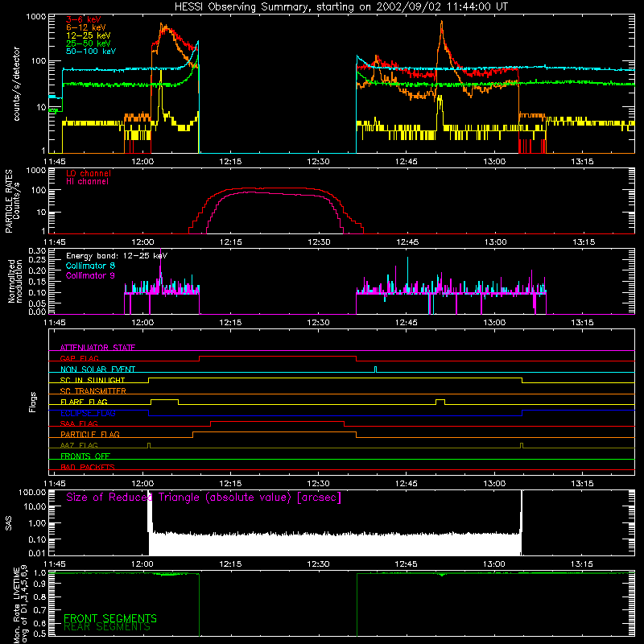Click the GAP FLAG label
This screenshot has width=644, height=644.
pyautogui.click(x=79, y=358)
